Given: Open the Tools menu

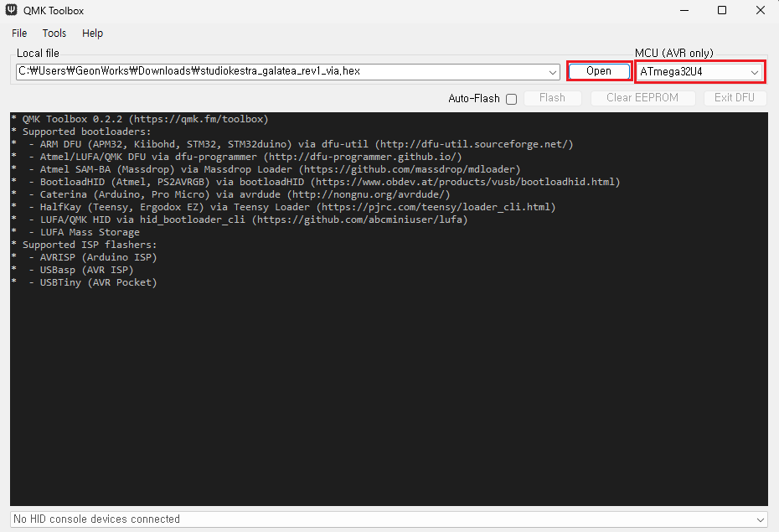Looking at the screenshot, I should [54, 34].
